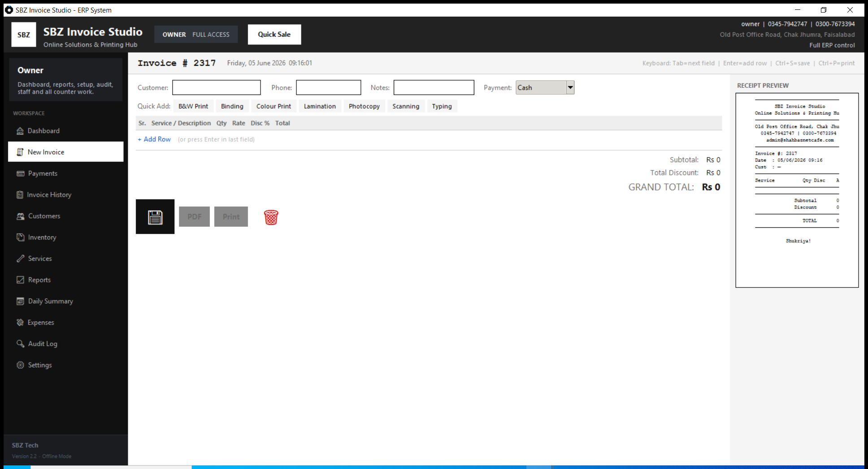Open the Payment method dropdown arrow
Image resolution: width=868 pixels, height=469 pixels.
point(570,87)
